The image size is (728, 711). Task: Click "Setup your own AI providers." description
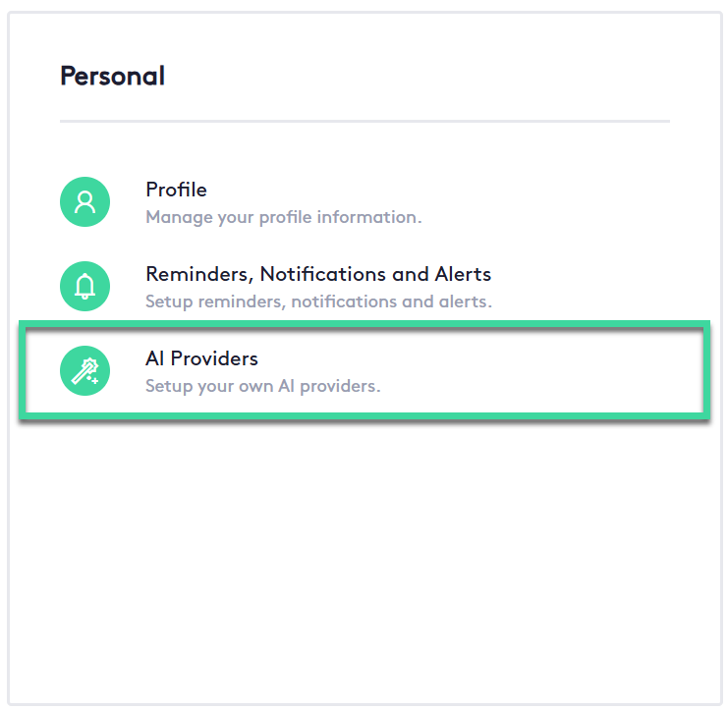tap(262, 386)
